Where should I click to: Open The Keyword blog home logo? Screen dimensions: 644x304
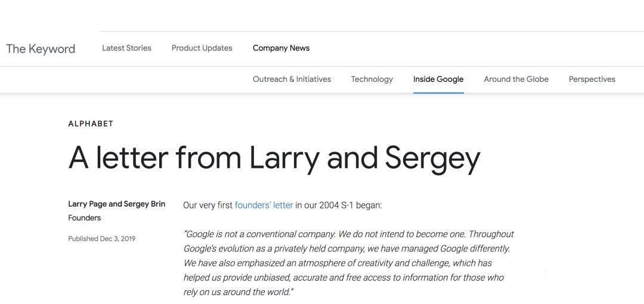41,49
